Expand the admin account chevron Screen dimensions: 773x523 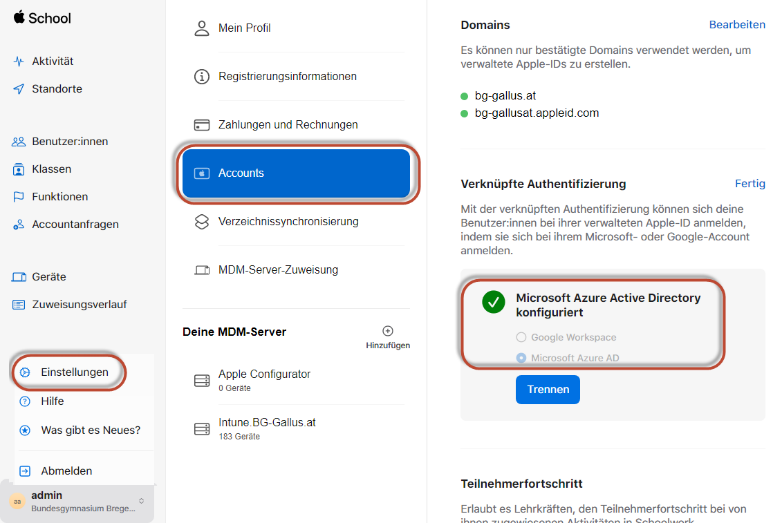click(141, 501)
